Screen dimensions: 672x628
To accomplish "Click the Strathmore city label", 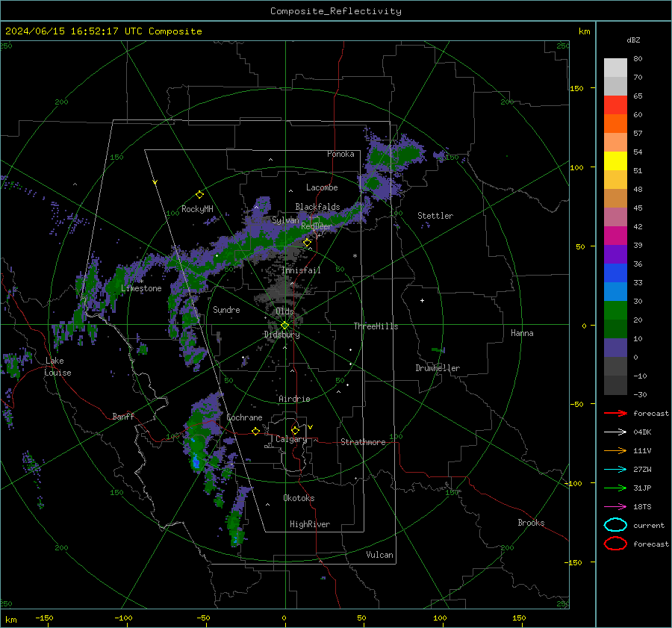I will point(363,442).
